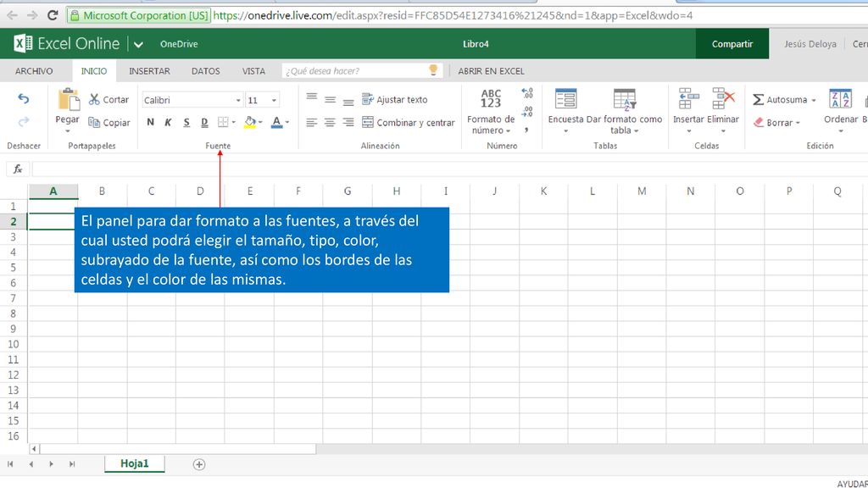Center text horizontally in cell

point(330,122)
